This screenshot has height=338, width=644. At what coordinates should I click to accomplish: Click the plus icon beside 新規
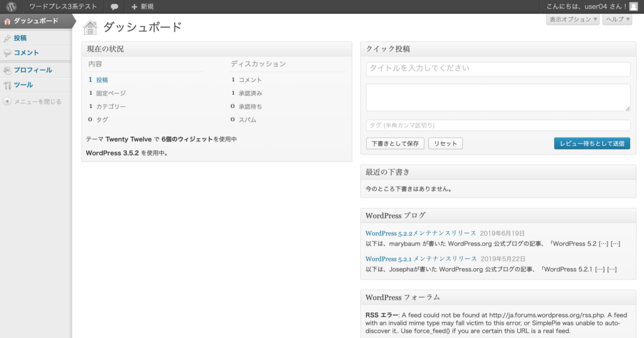pos(134,7)
